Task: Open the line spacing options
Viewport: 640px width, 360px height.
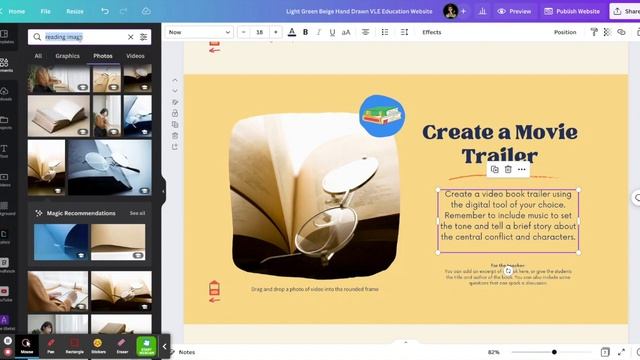Action: pyautogui.click(x=404, y=32)
